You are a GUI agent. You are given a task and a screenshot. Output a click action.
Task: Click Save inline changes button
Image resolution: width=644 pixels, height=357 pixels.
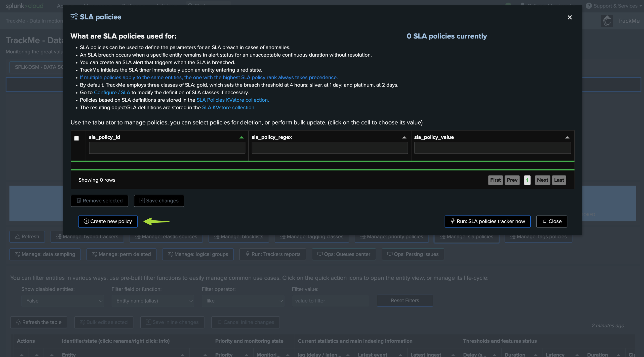(x=172, y=323)
